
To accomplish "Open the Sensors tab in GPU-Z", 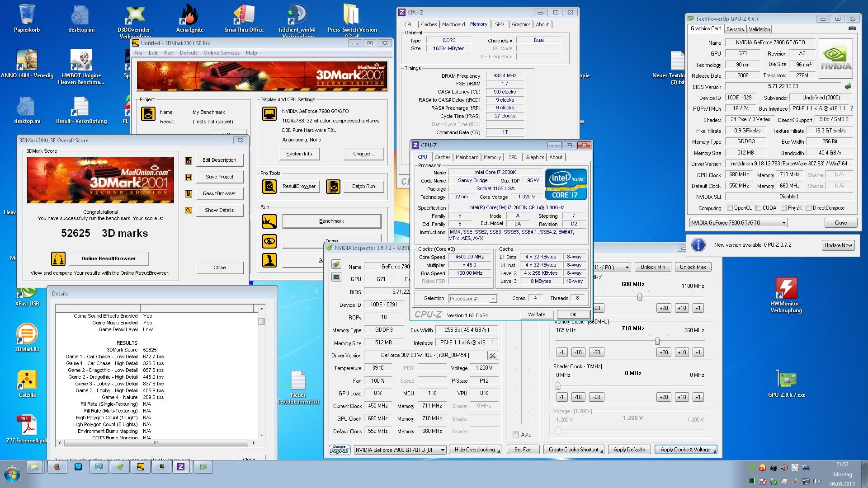I will [735, 29].
